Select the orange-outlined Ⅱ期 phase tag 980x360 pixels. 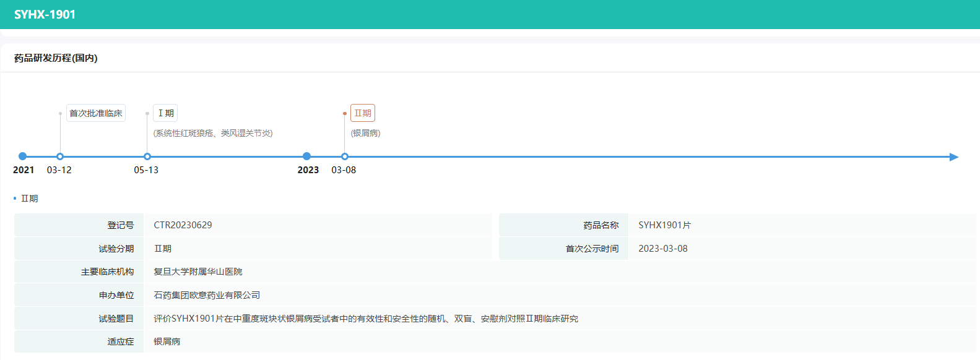[x=363, y=113]
